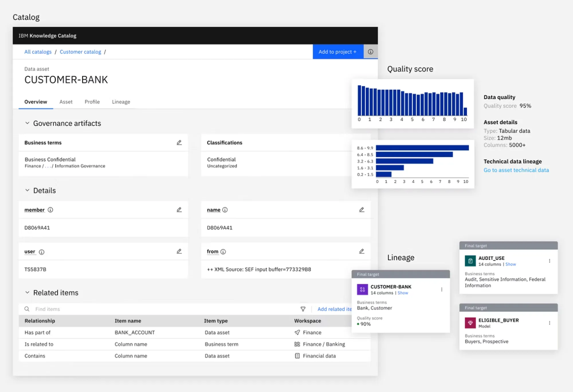This screenshot has width=573, height=392.
Task: Click member value D8069A41
Action: tap(37, 228)
